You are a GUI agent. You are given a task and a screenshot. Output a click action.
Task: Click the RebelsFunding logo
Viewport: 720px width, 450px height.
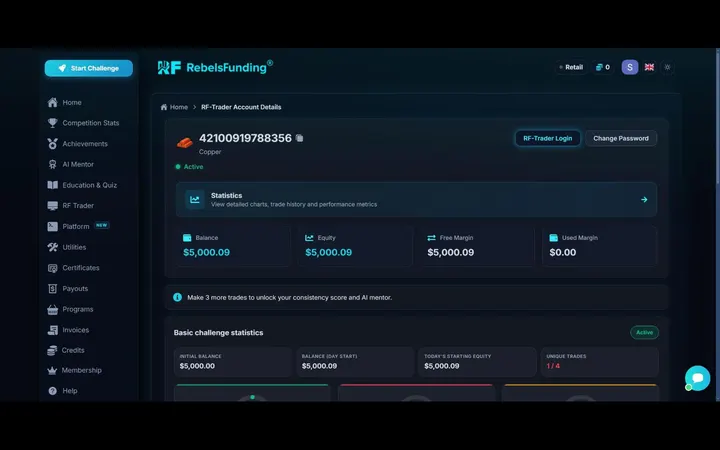click(215, 68)
